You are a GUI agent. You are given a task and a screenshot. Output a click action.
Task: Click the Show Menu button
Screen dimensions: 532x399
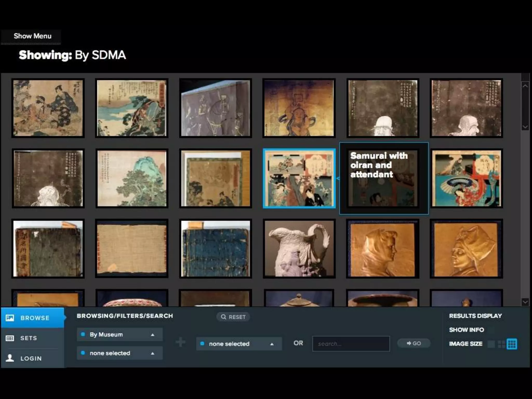point(32,36)
